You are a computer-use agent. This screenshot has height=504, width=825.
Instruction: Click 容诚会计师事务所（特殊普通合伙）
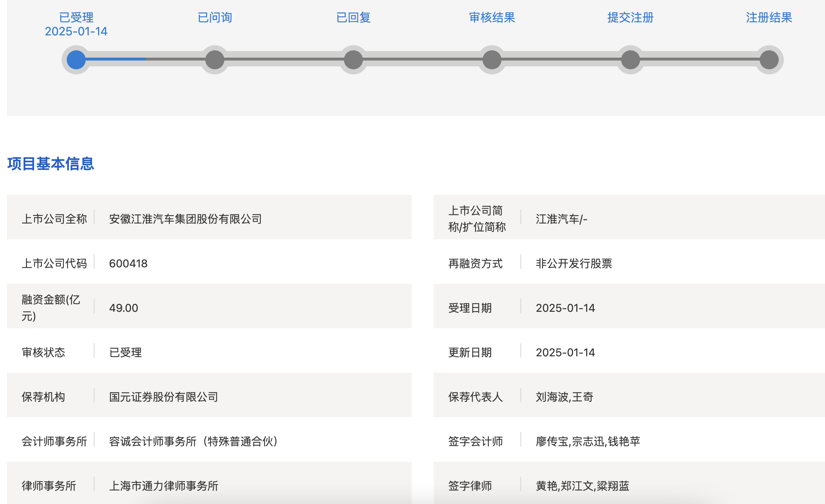(194, 441)
